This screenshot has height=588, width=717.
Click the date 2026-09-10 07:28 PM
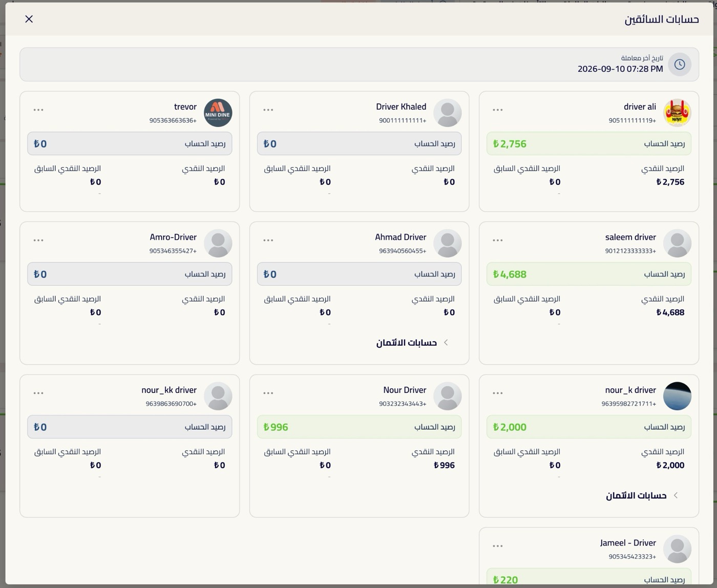(x=620, y=69)
